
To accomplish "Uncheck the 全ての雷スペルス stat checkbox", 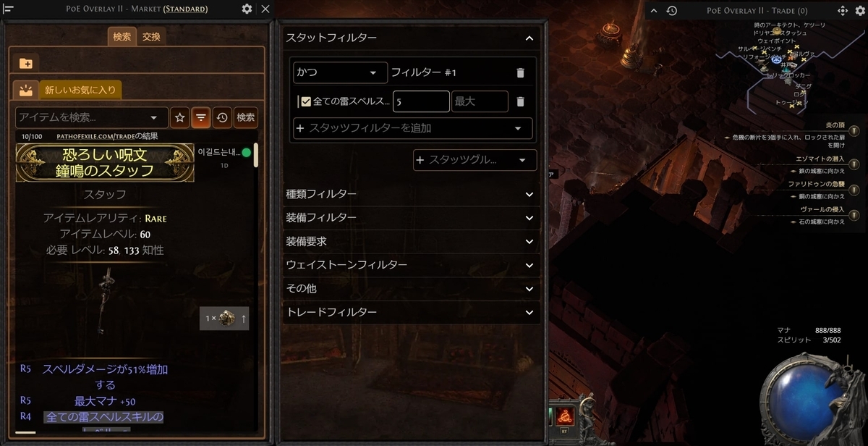I will pyautogui.click(x=306, y=101).
